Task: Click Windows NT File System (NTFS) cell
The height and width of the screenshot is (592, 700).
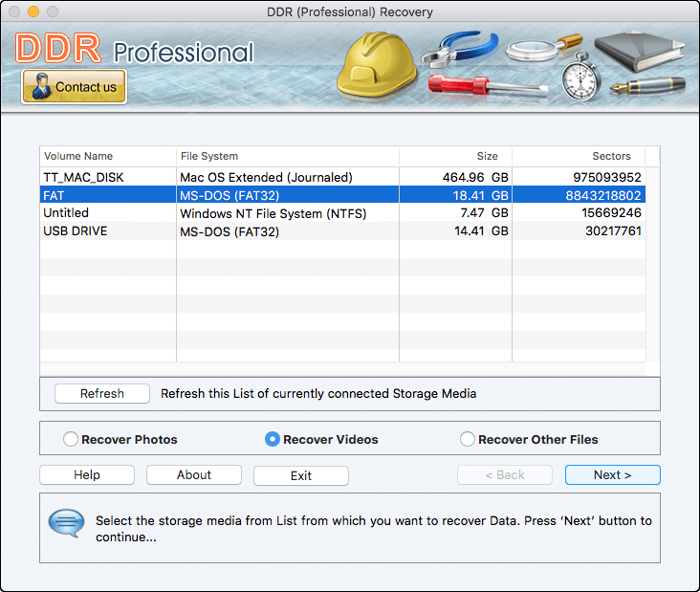Action: [x=288, y=213]
